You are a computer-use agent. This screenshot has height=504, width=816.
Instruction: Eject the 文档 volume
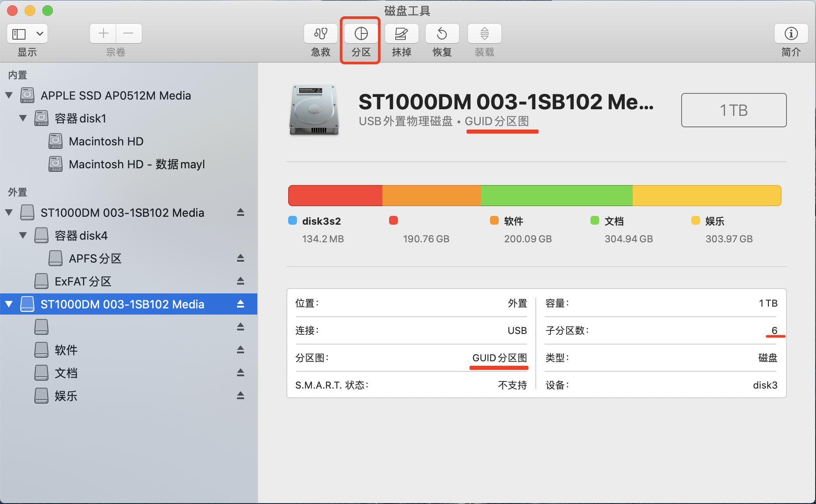tap(241, 373)
